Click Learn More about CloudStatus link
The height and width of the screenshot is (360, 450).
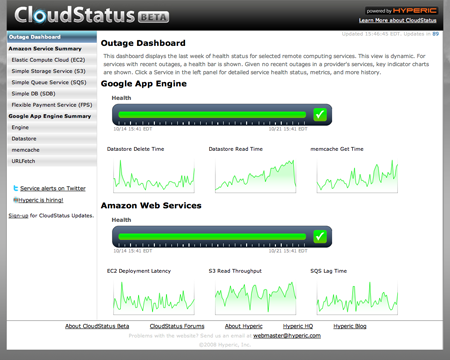click(397, 20)
